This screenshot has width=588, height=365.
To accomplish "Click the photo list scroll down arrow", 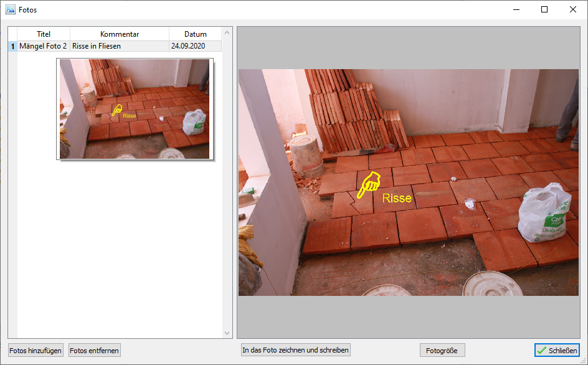I will [227, 333].
